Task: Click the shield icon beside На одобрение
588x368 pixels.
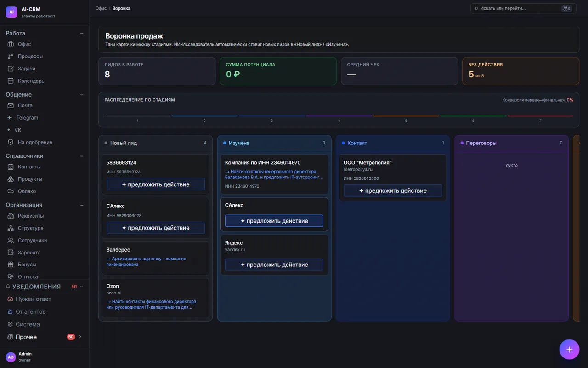Action: [x=11, y=142]
